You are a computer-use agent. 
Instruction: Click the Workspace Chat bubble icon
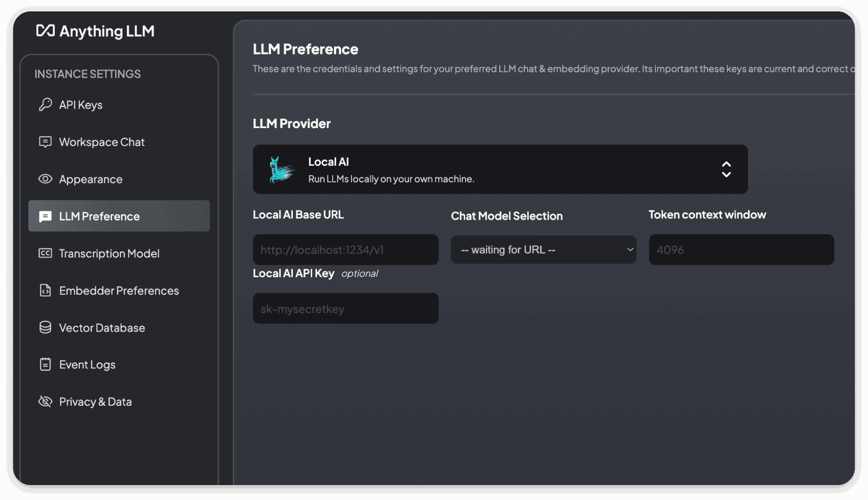pos(45,142)
